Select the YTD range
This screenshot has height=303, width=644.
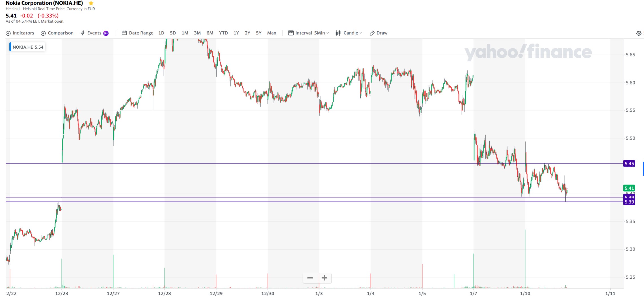[x=223, y=33]
